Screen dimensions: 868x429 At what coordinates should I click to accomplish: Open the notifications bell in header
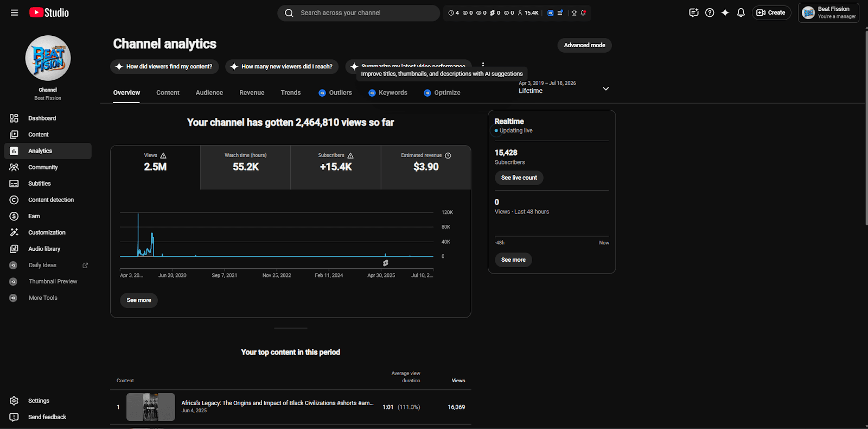(741, 12)
